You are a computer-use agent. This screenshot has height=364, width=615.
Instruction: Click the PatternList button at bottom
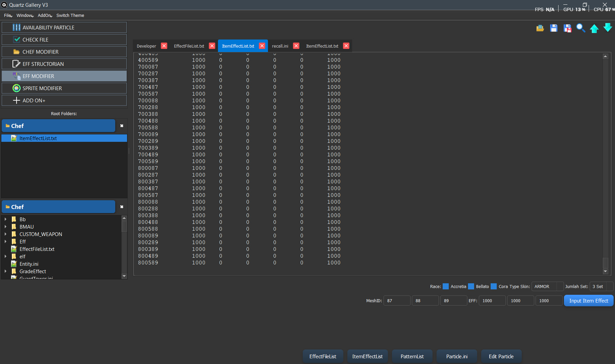(x=412, y=356)
